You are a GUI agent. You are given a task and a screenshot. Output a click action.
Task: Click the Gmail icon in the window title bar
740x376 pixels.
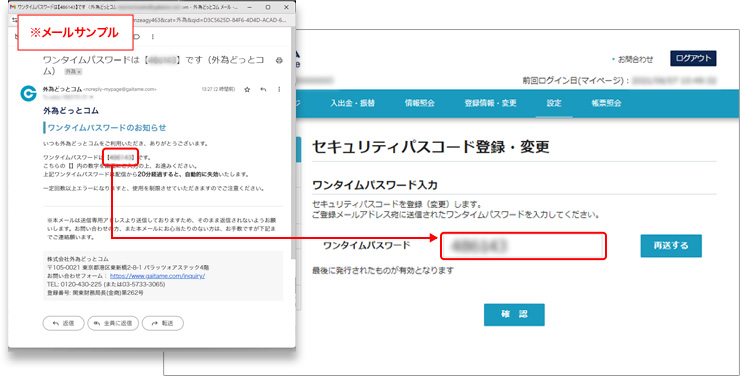13,7
